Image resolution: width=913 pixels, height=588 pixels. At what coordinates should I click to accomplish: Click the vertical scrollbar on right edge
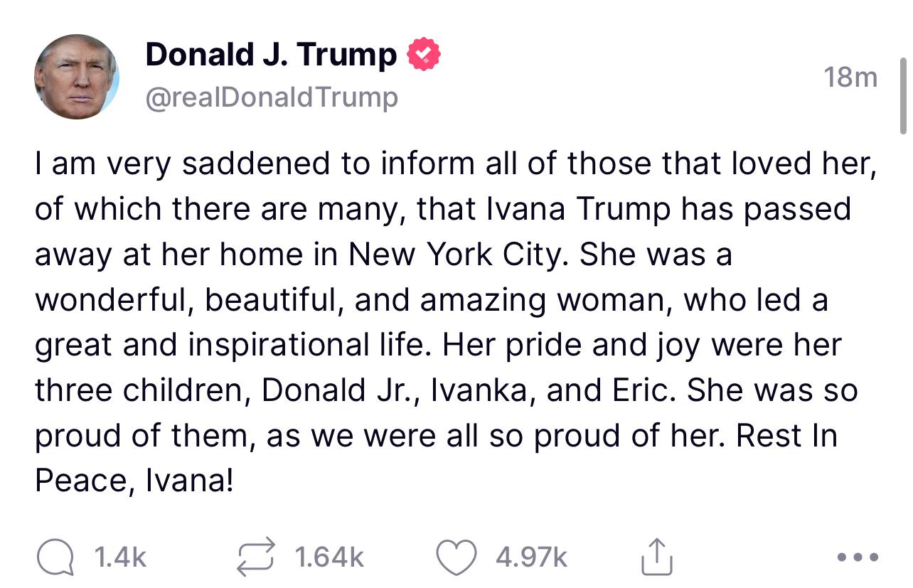click(903, 96)
